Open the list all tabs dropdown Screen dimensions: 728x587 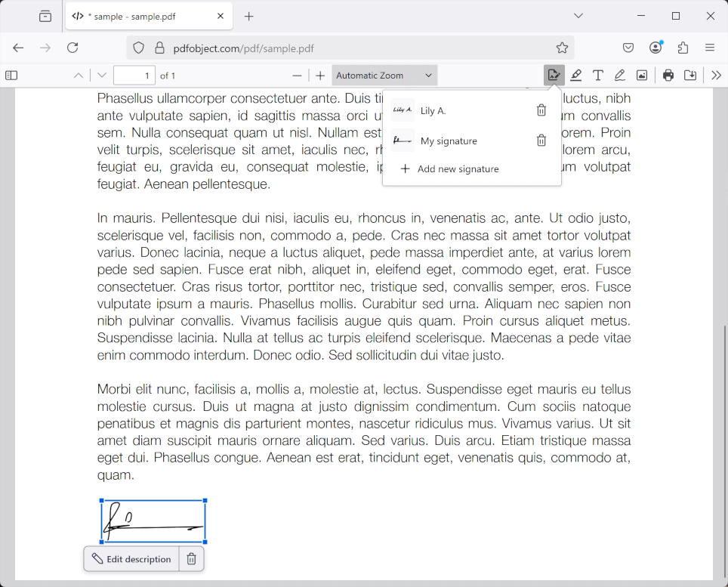coord(578,17)
